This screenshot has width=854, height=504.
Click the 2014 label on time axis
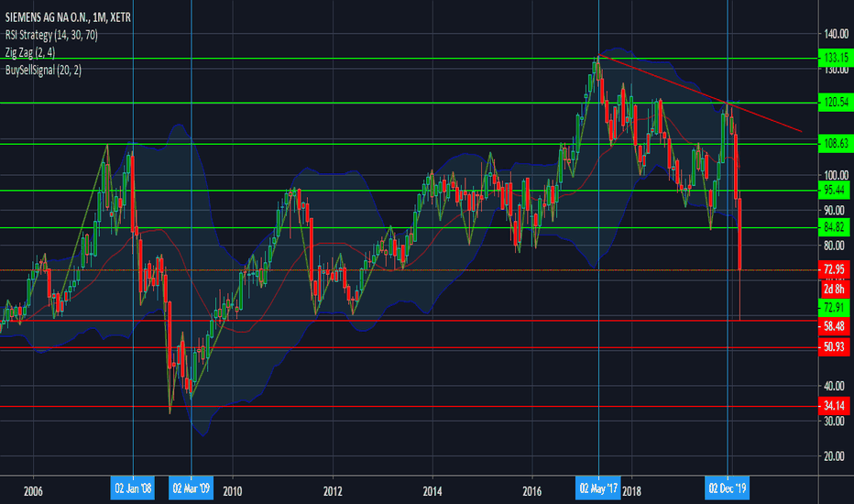[x=432, y=491]
